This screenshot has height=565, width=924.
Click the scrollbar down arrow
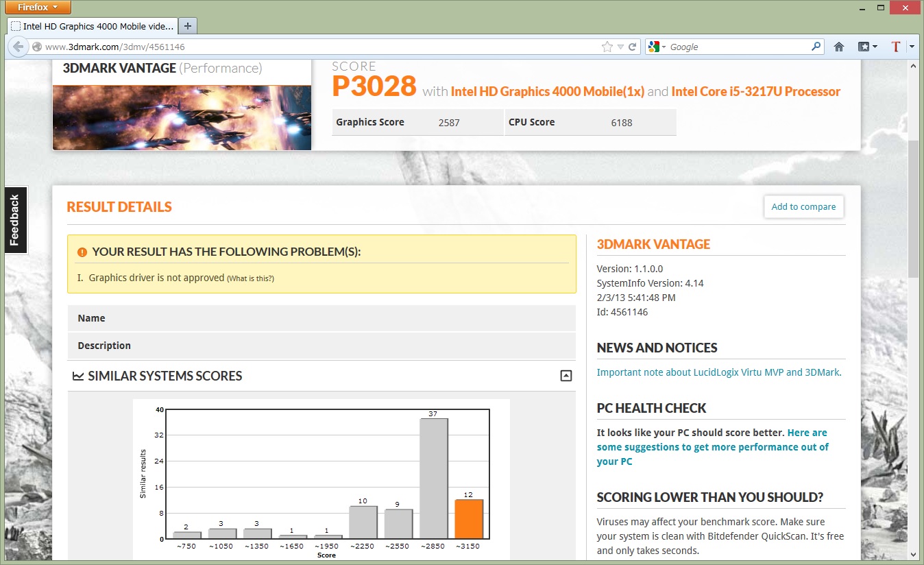(913, 554)
